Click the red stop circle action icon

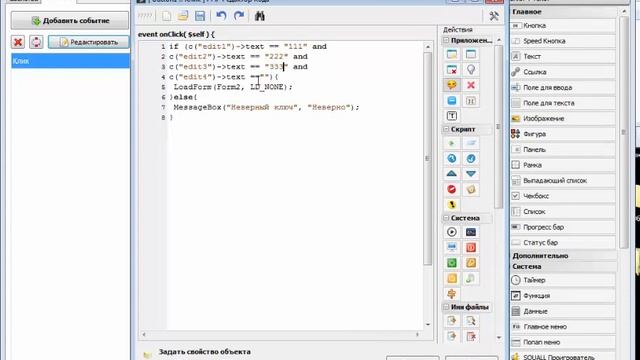click(452, 189)
